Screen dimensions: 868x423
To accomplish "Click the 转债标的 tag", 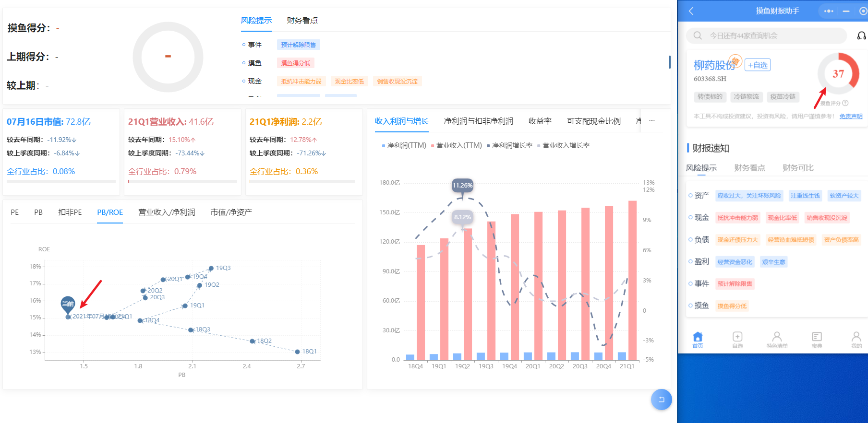I will [710, 97].
